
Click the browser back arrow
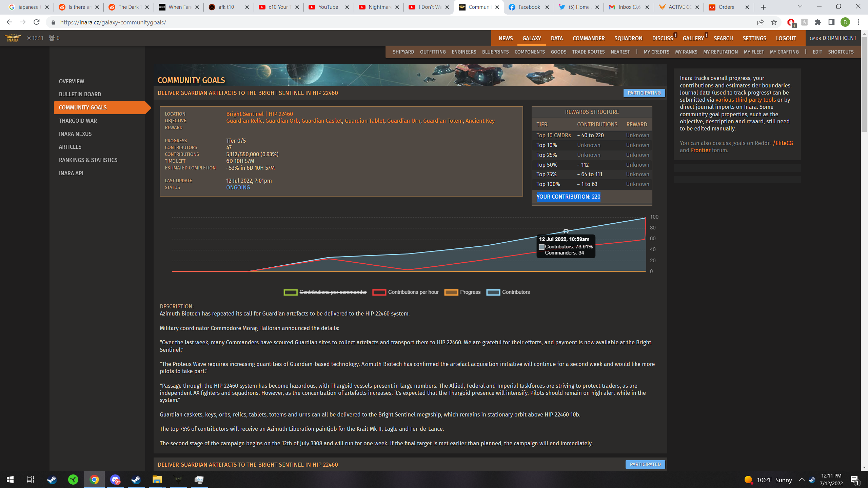click(9, 22)
